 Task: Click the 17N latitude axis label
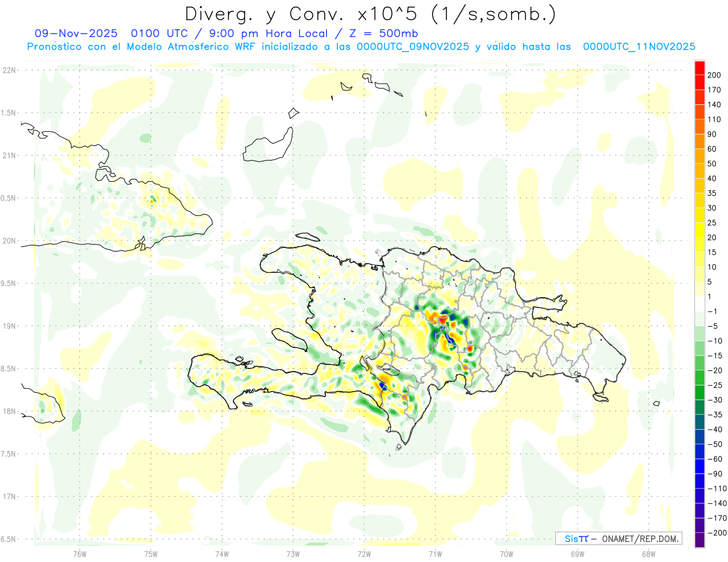point(8,497)
